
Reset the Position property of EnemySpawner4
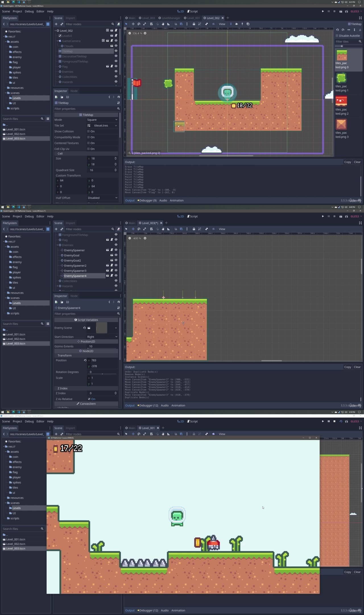(85, 360)
